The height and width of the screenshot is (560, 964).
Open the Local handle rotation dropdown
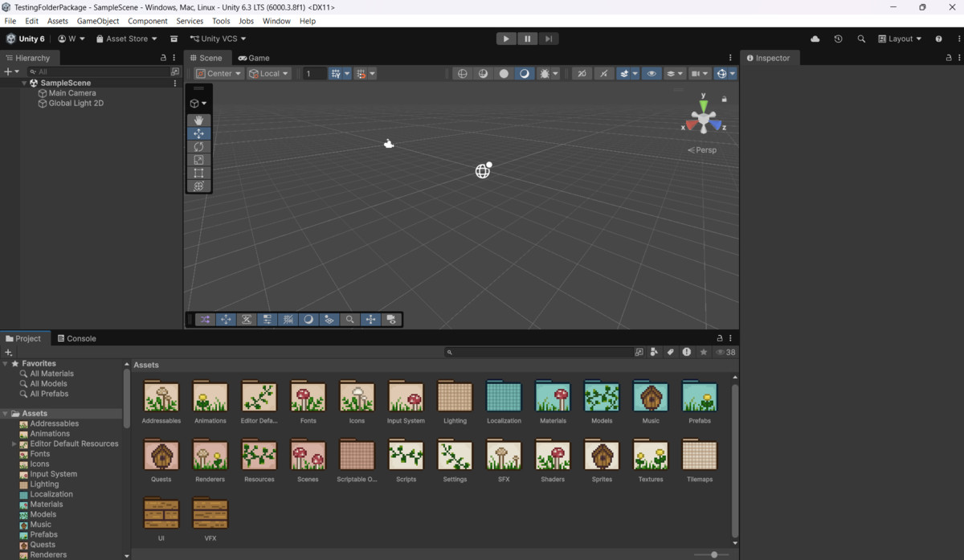click(269, 73)
